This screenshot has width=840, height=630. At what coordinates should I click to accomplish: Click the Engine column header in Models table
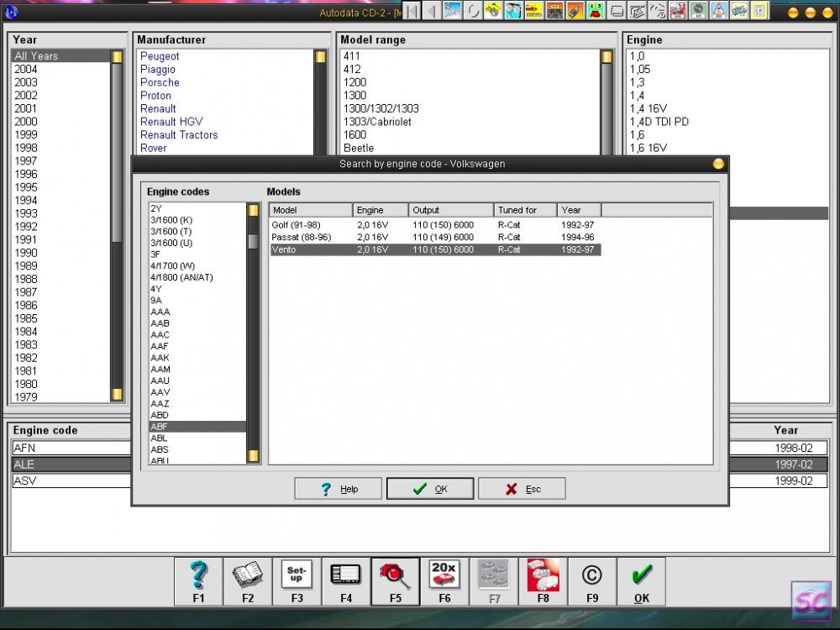pos(381,210)
